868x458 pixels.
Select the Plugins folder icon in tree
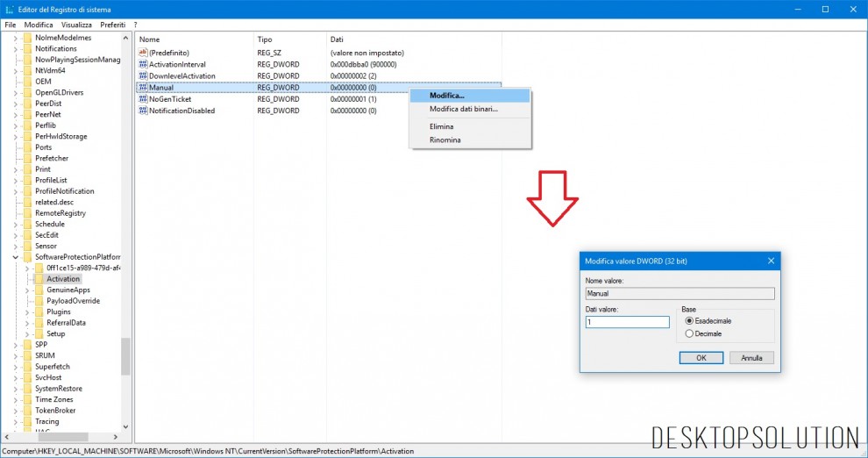click(x=39, y=311)
